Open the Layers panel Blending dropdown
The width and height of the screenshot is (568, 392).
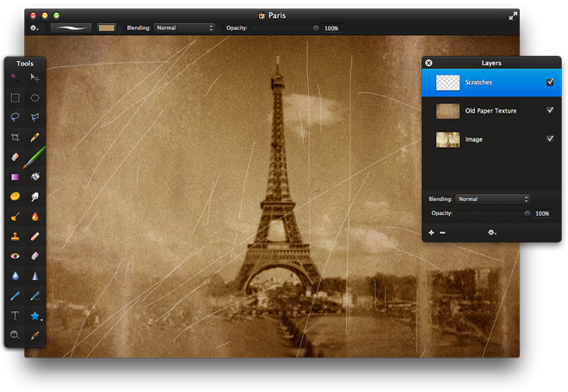pyautogui.click(x=492, y=199)
